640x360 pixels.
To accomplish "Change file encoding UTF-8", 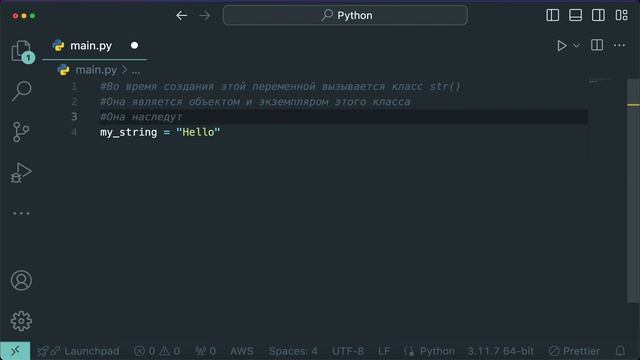I will [348, 351].
